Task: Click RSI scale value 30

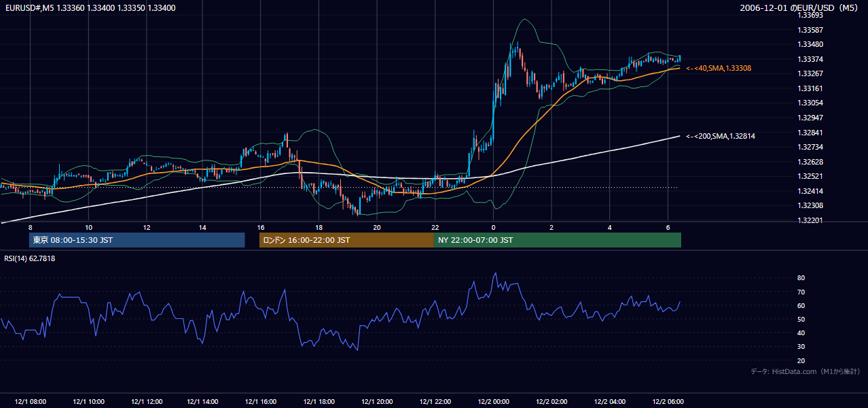Action: click(x=801, y=347)
